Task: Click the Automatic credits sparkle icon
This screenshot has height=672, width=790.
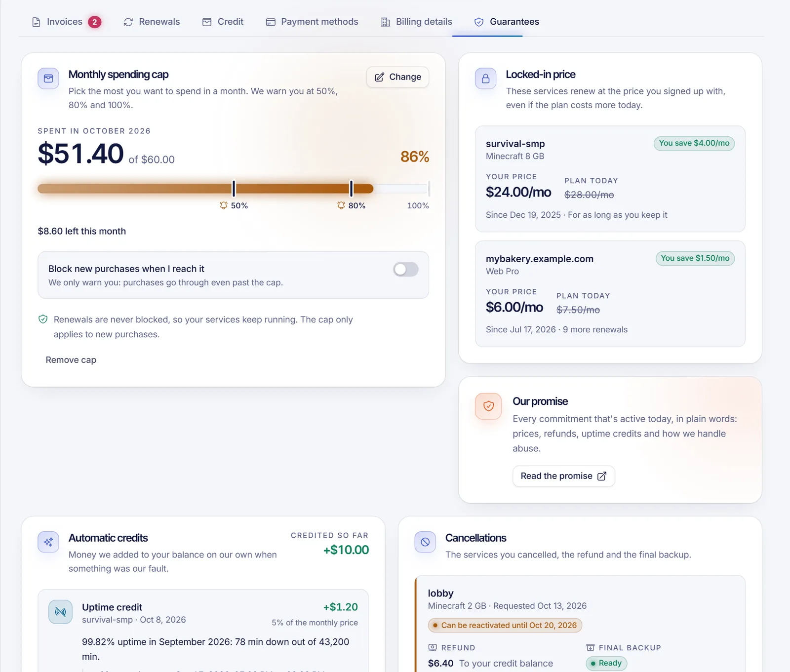Action: 48,542
